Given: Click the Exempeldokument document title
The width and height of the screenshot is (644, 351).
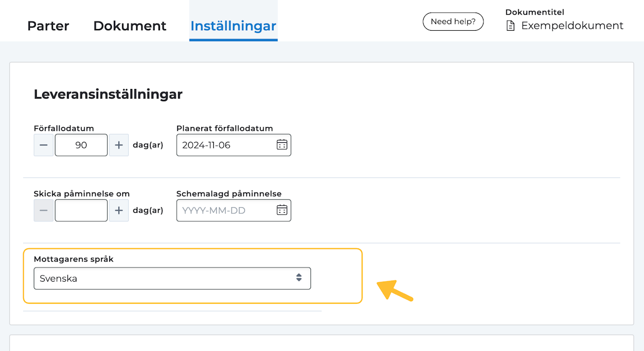Looking at the screenshot, I should [x=572, y=26].
